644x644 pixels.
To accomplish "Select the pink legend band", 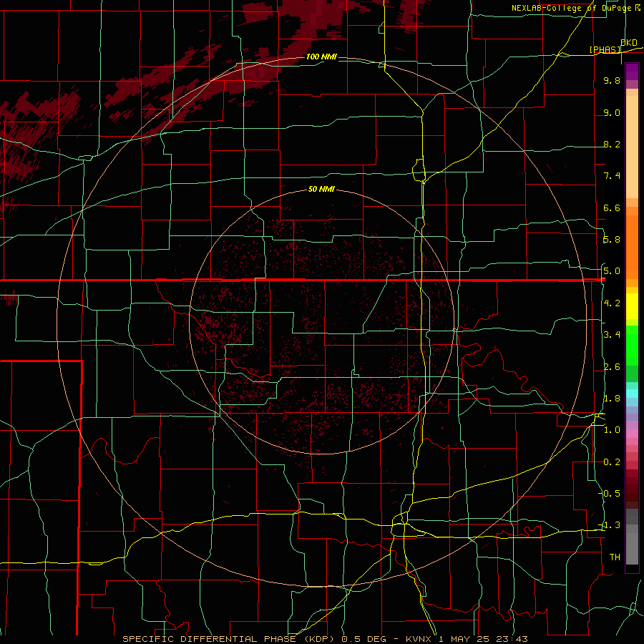I will [x=632, y=434].
